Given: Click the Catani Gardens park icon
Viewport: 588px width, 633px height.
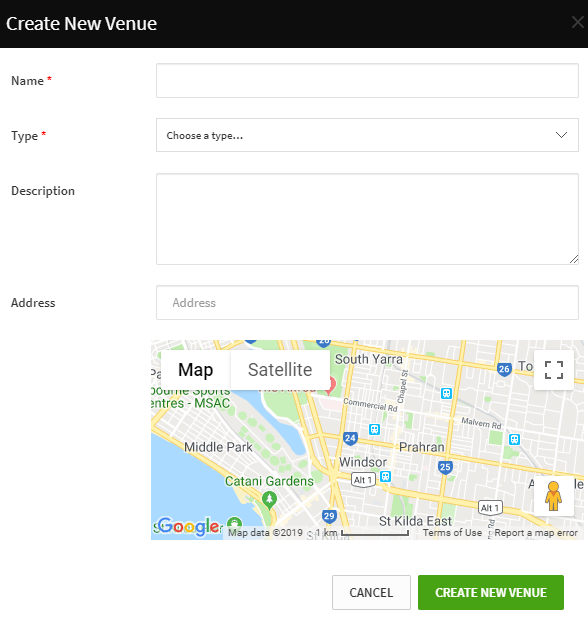Looking at the screenshot, I should click(269, 499).
